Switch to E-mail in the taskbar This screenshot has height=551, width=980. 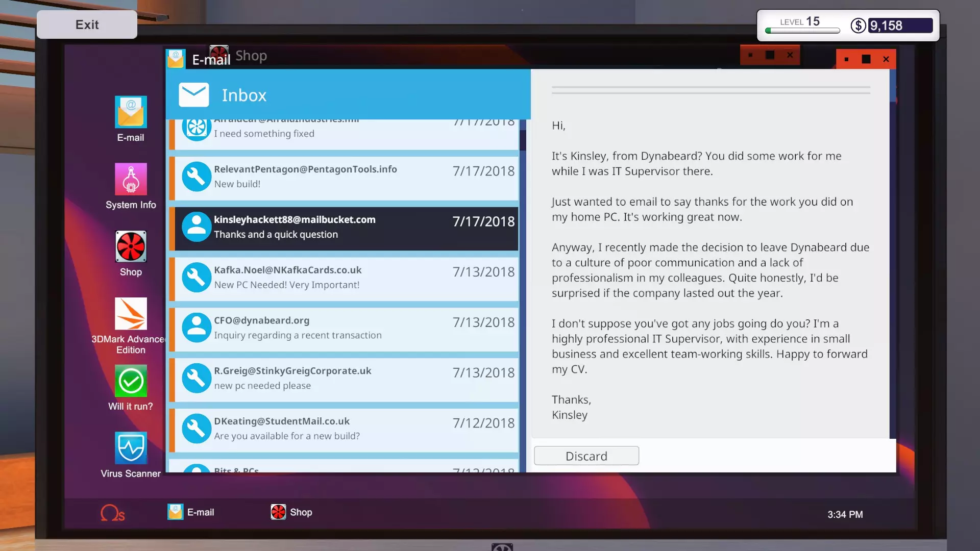coord(191,512)
